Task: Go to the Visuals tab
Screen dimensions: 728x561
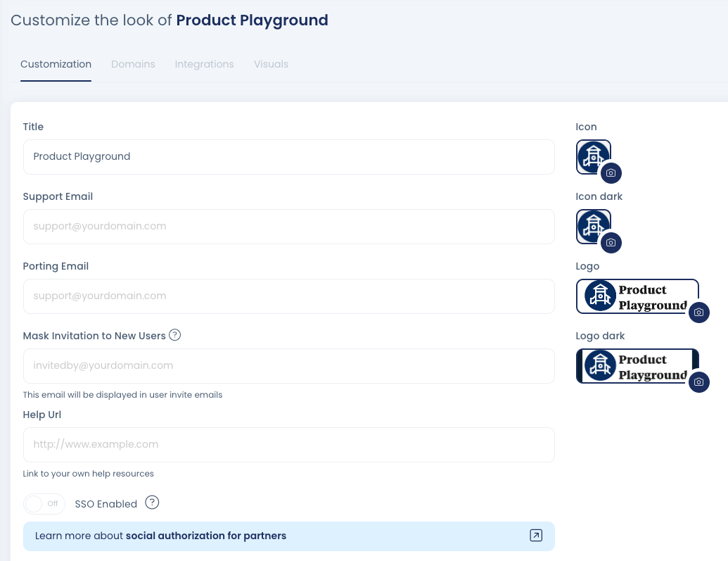Action: (x=271, y=64)
